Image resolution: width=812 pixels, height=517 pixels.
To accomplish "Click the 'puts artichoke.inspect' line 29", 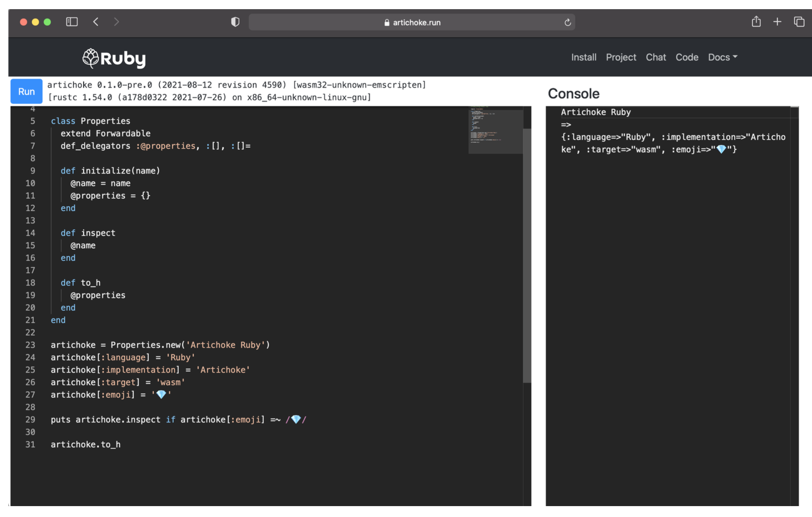I will [x=179, y=420].
